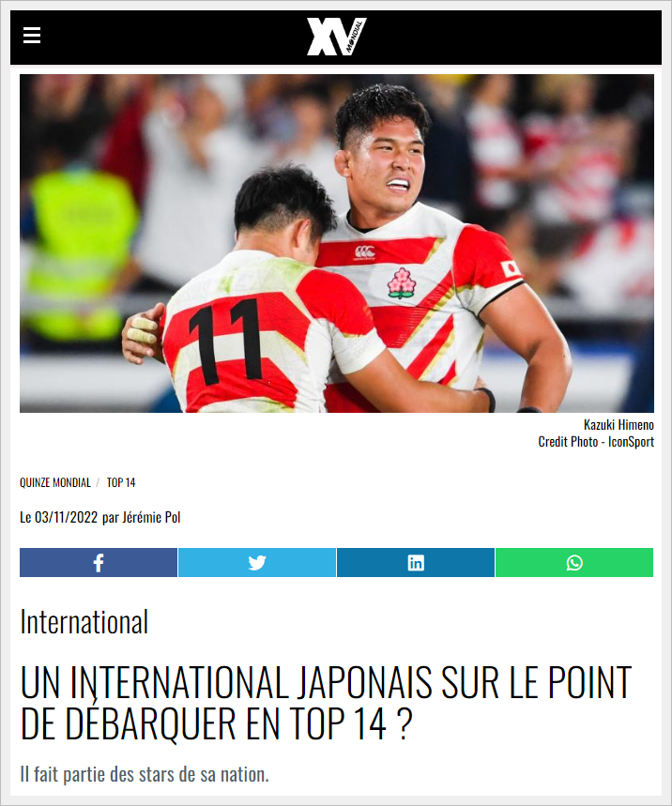This screenshot has width=672, height=806.
Task: Click the headline about Japanese international
Action: (x=326, y=703)
